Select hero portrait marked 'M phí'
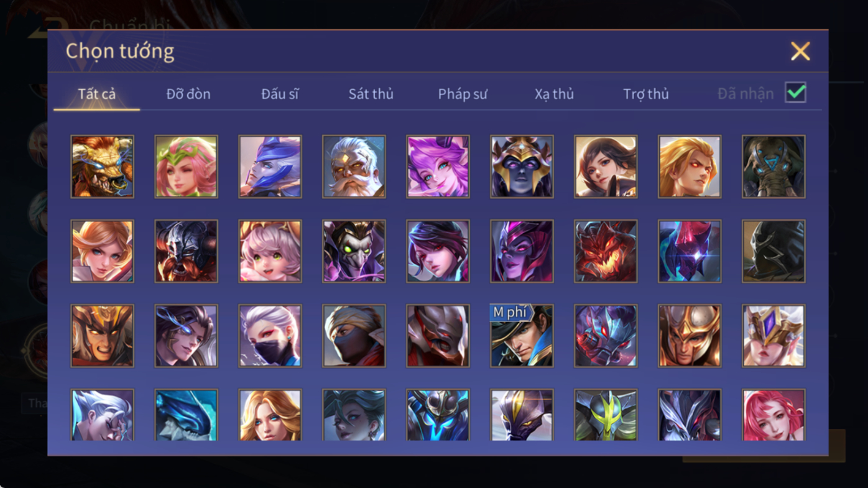Viewport: 868px width, 488px height. pos(522,336)
